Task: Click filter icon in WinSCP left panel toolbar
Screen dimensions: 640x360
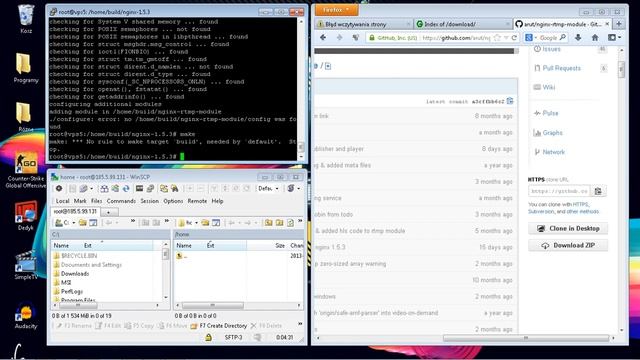Action: click(93, 222)
